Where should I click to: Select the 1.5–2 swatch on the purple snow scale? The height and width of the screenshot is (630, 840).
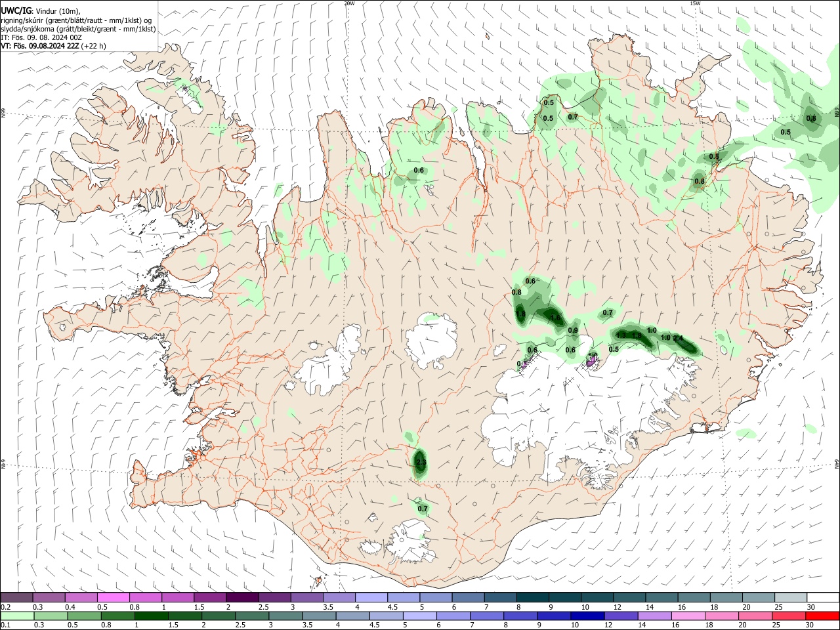coord(210,598)
